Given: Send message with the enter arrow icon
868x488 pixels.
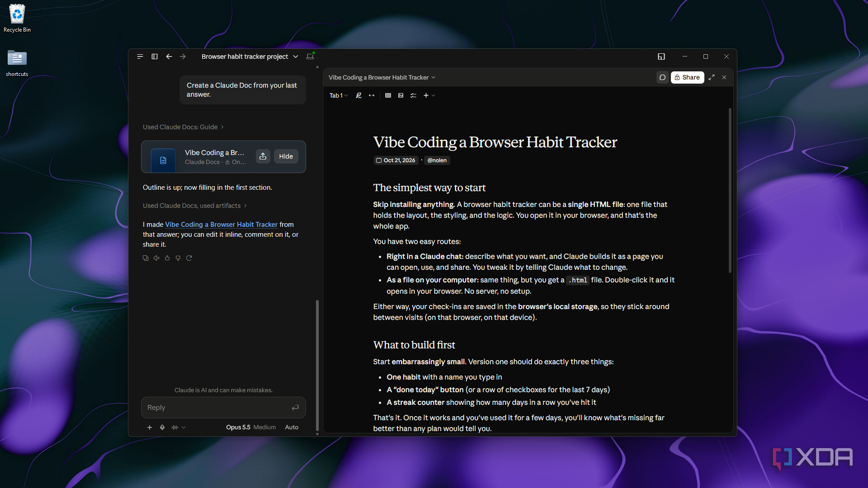Looking at the screenshot, I should pos(295,408).
